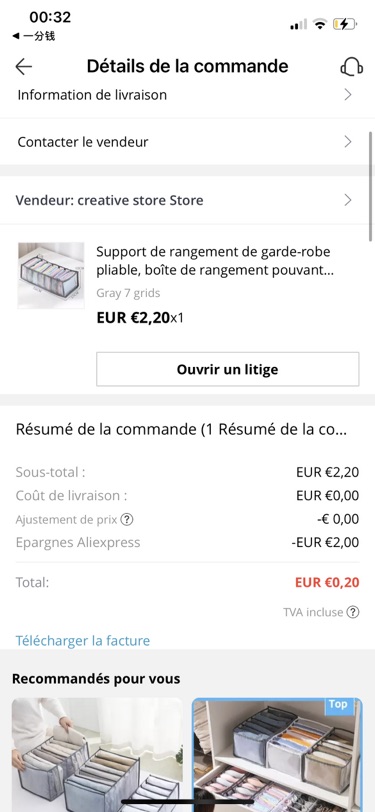The width and height of the screenshot is (375, 812).
Task: Open Contacter le vendeur chevron
Action: 348,142
